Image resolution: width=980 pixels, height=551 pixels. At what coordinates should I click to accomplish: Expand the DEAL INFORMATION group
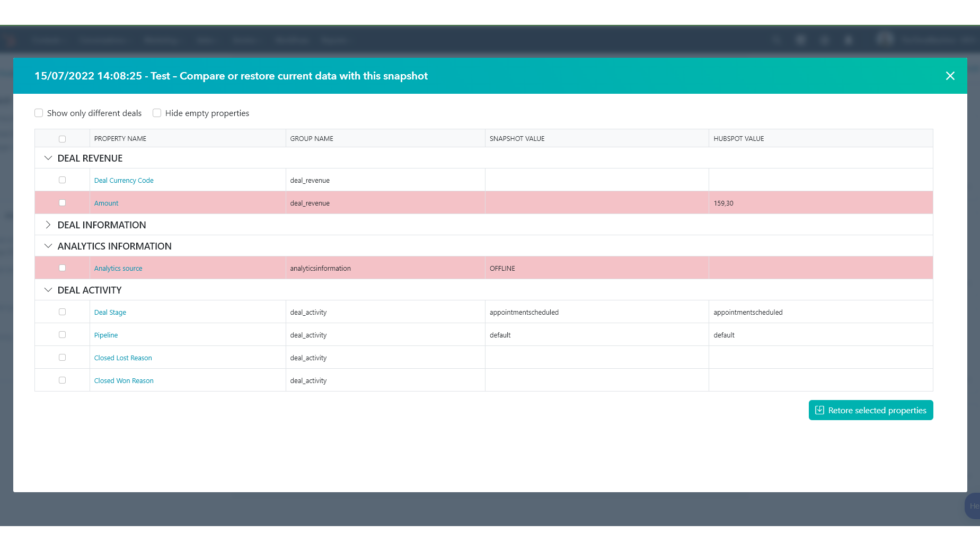pyautogui.click(x=48, y=225)
